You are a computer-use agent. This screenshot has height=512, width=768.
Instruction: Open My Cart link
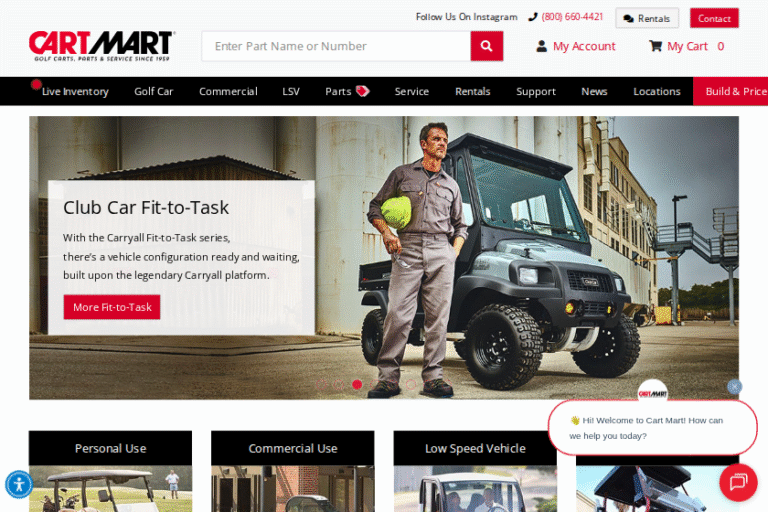tap(687, 46)
